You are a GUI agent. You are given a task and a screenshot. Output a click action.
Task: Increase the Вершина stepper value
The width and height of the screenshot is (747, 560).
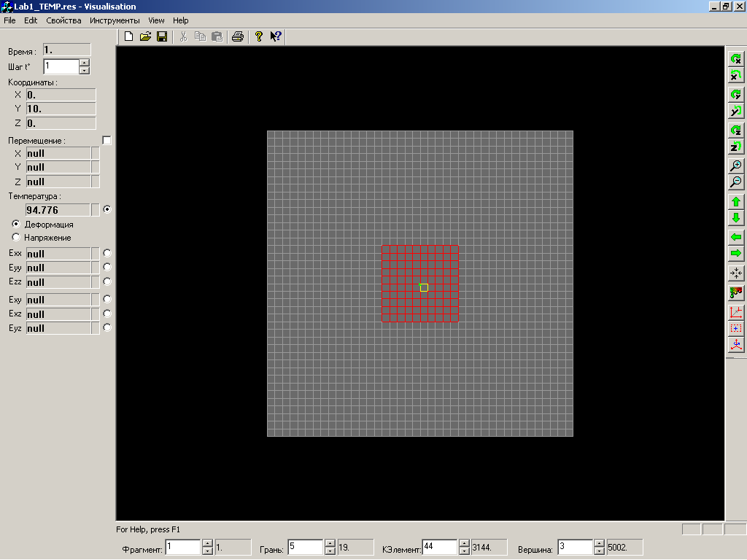click(x=600, y=543)
